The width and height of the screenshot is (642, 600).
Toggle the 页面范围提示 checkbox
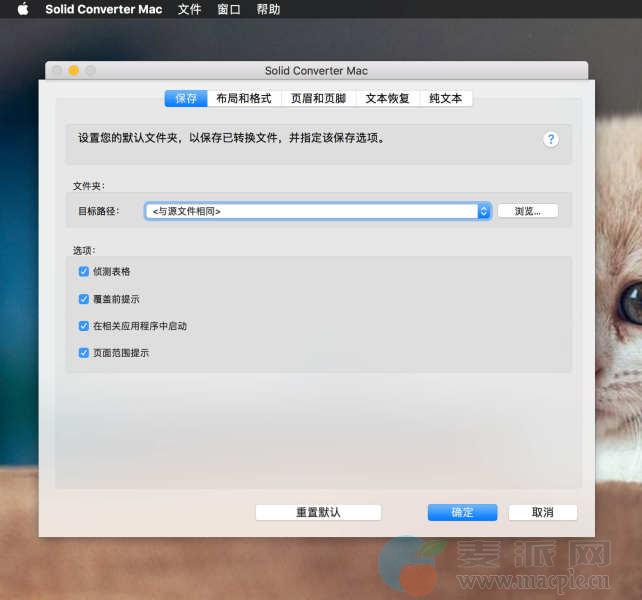(x=84, y=353)
